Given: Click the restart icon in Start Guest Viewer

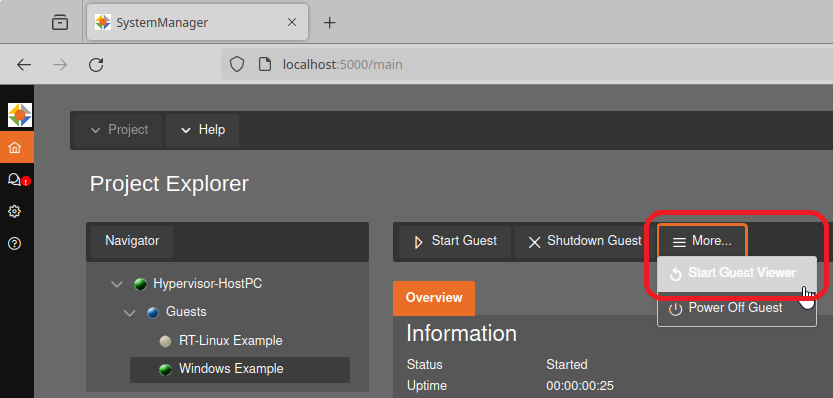Looking at the screenshot, I should [x=676, y=274].
